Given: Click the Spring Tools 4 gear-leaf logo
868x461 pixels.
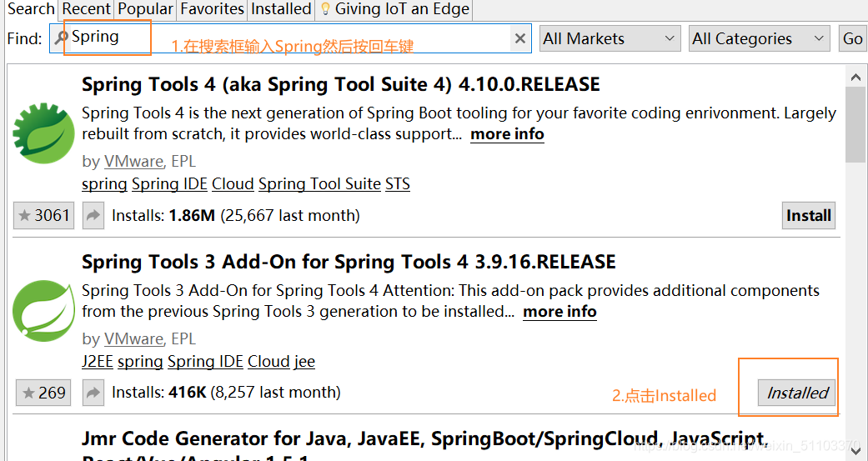Looking at the screenshot, I should pos(43,133).
